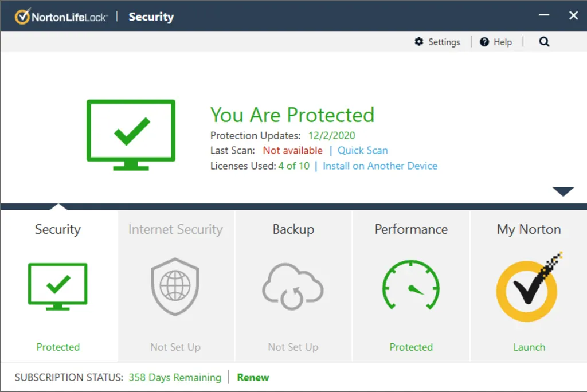Click the Settings gear icon

click(420, 41)
